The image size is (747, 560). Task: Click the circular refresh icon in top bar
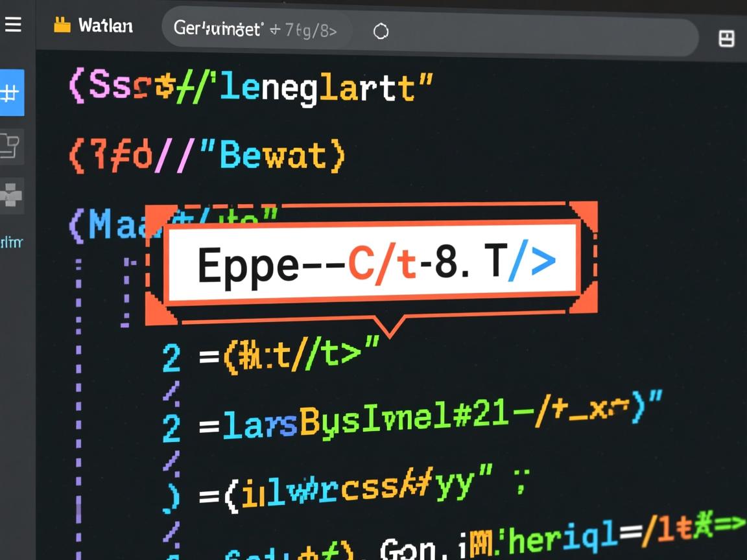click(381, 31)
